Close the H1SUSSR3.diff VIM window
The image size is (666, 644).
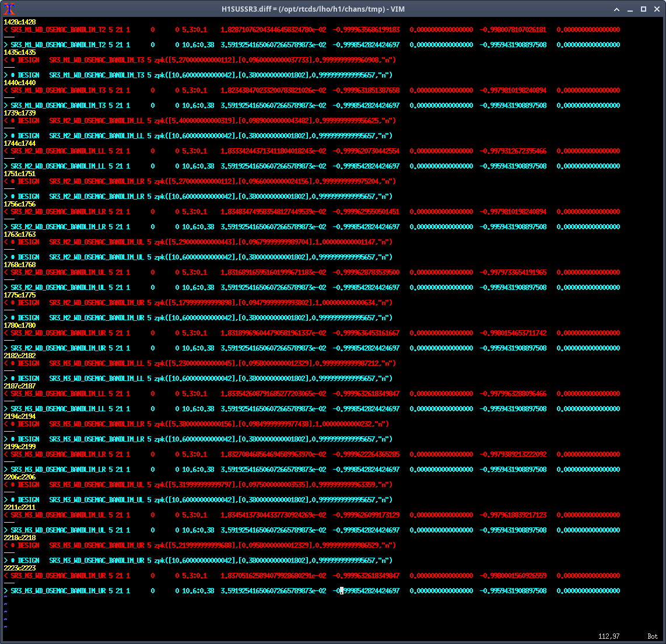657,9
